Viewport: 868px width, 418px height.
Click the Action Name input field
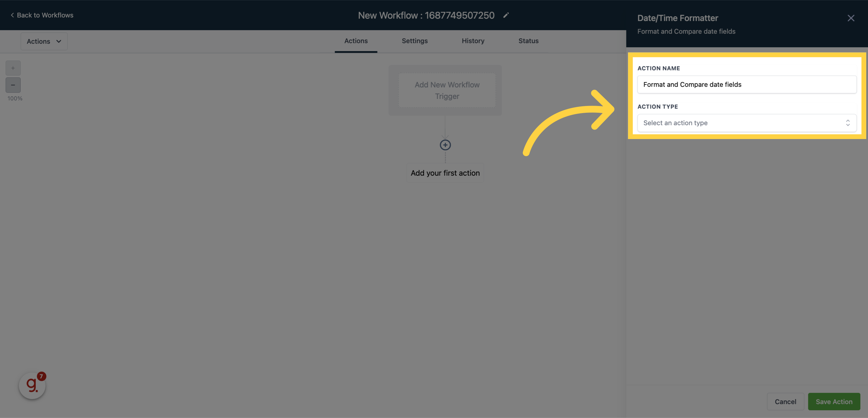(x=747, y=84)
